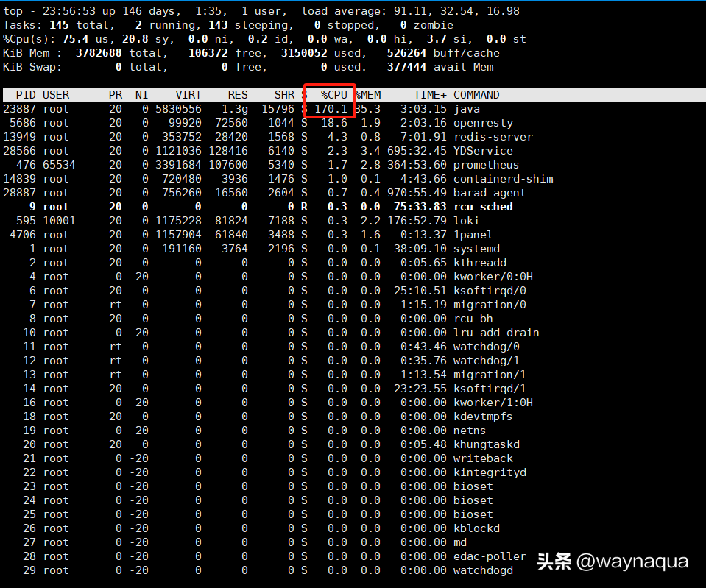Select the watchdog/1 command
706x588 pixels.
(x=487, y=360)
